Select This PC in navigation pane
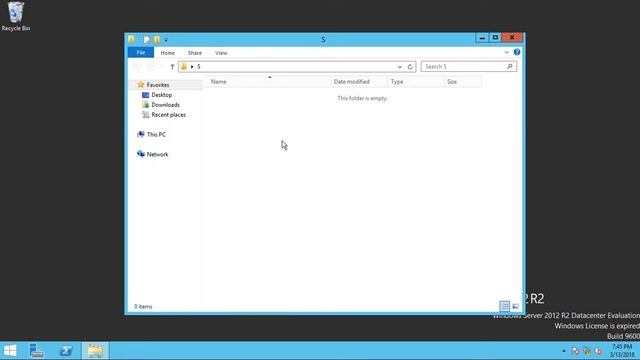640x360 pixels. [156, 134]
